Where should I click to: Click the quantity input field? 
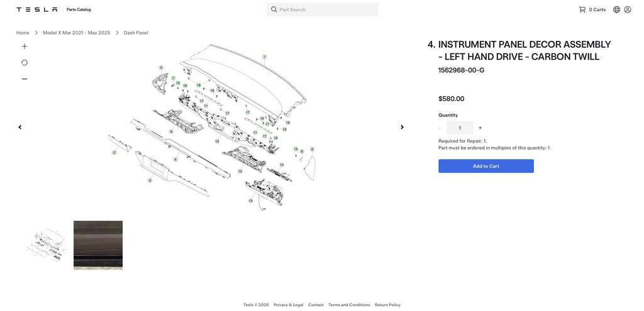tap(460, 128)
